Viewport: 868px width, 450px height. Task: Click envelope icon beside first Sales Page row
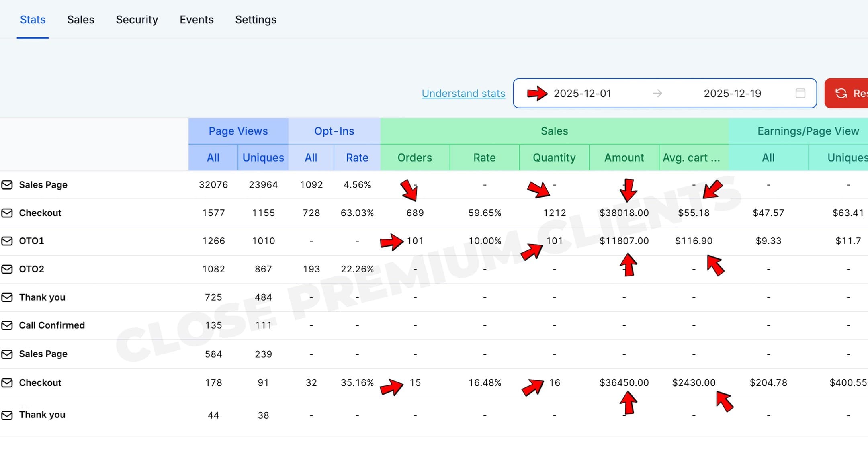click(x=7, y=185)
